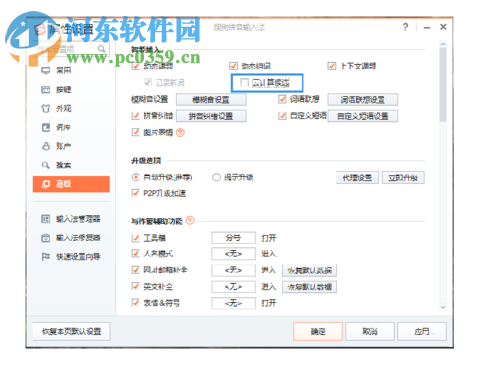Open the 搜索 section in sidebar

56,165
